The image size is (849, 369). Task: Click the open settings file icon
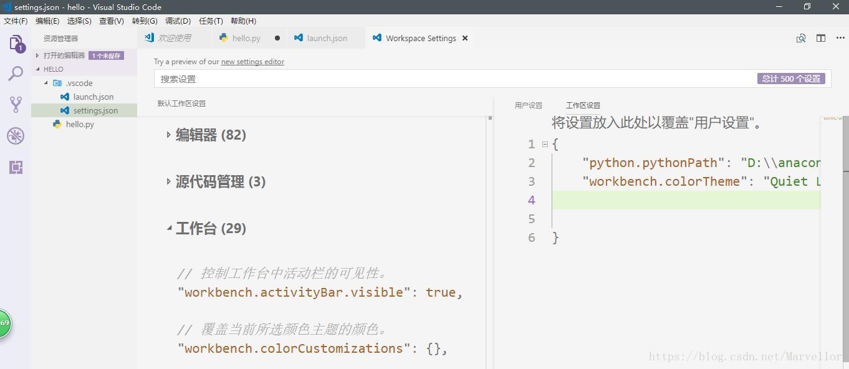click(801, 38)
